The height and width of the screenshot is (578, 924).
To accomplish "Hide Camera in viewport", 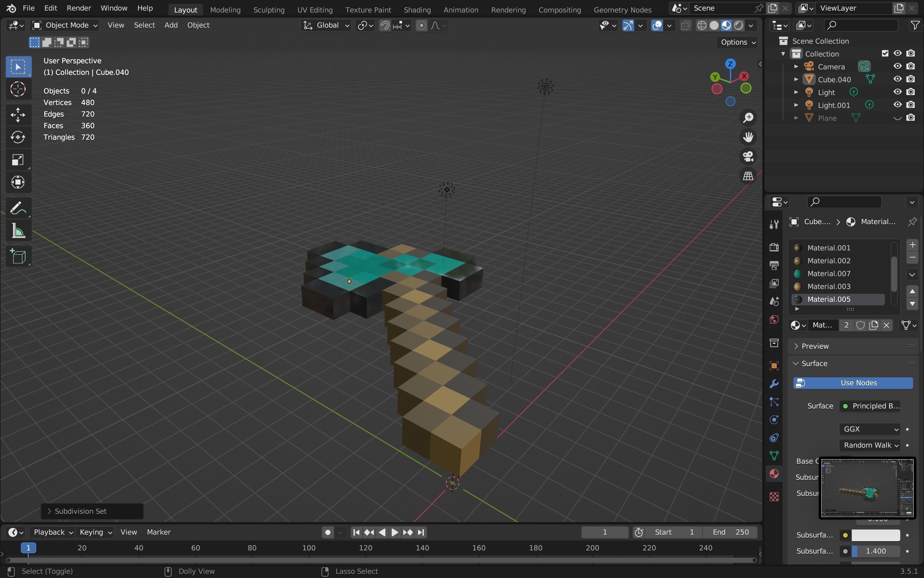I will point(897,66).
